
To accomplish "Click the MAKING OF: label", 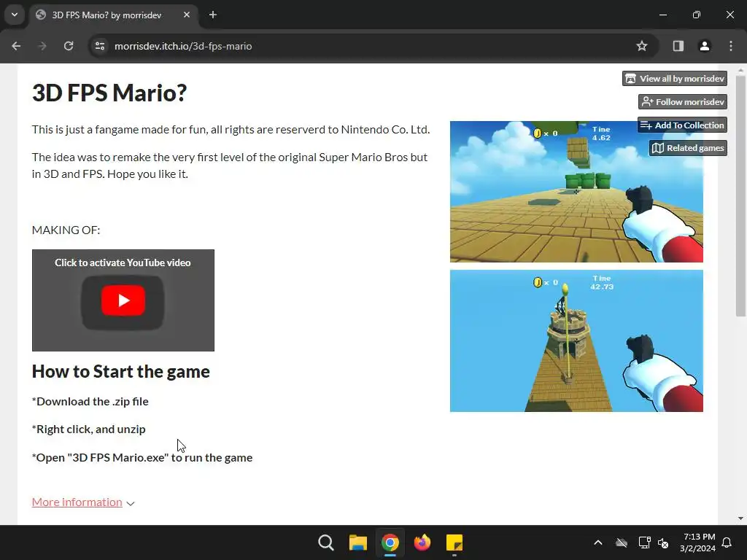I will coord(66,230).
